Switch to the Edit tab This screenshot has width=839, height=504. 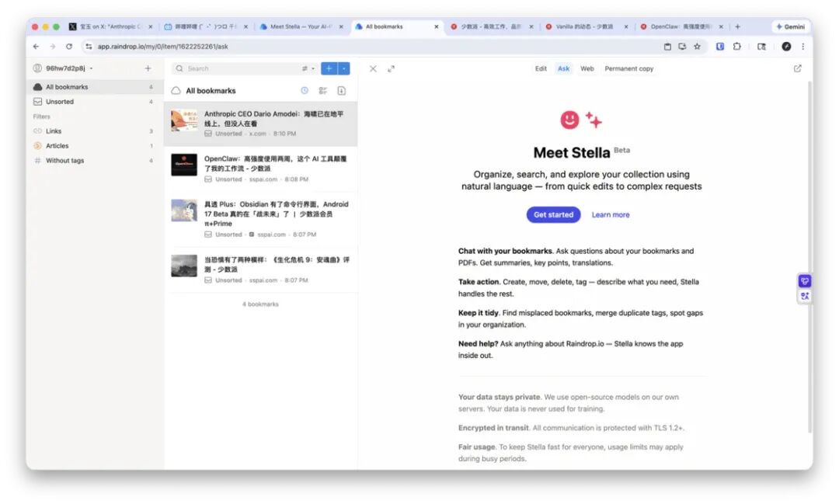[541, 68]
